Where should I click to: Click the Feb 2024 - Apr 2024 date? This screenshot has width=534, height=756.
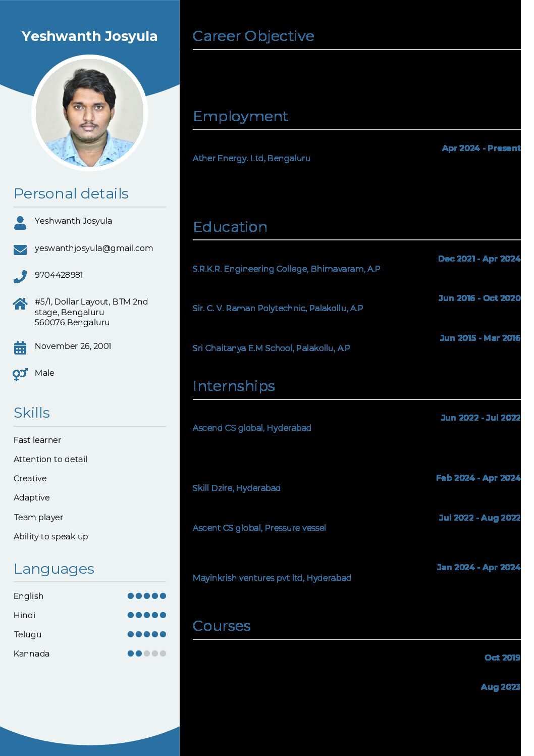[x=478, y=478]
